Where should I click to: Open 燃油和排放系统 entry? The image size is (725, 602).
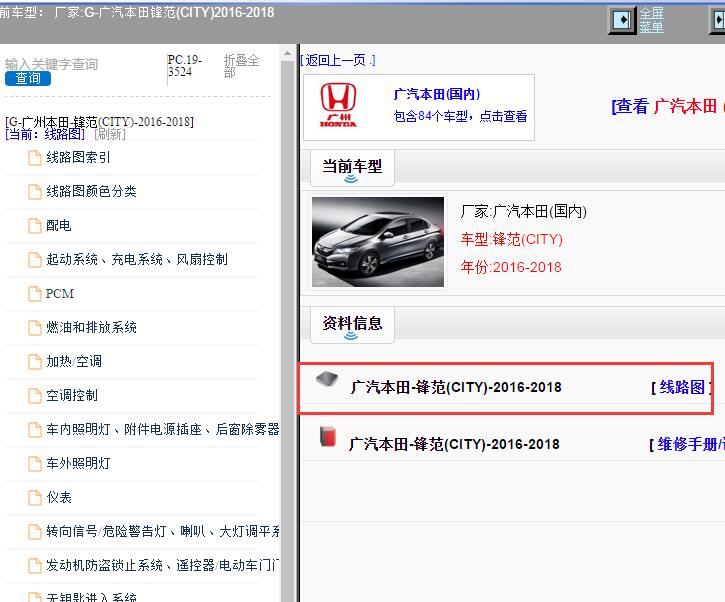(91, 327)
